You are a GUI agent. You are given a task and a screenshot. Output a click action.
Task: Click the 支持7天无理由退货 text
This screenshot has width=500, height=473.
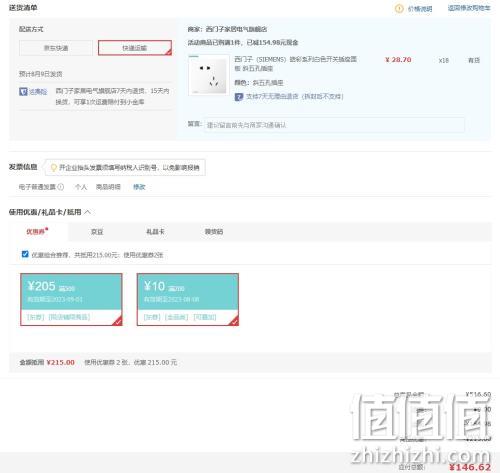[294, 97]
